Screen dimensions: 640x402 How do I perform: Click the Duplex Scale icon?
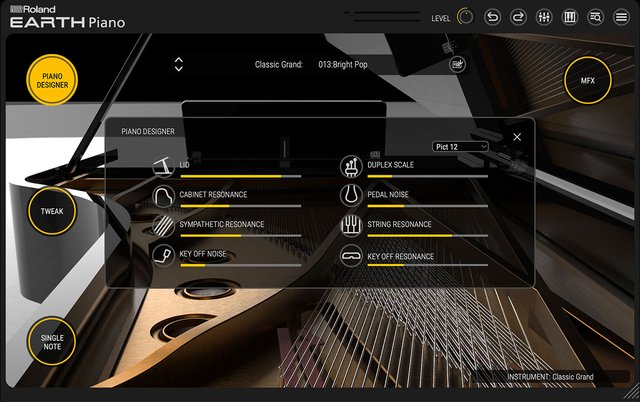click(351, 167)
